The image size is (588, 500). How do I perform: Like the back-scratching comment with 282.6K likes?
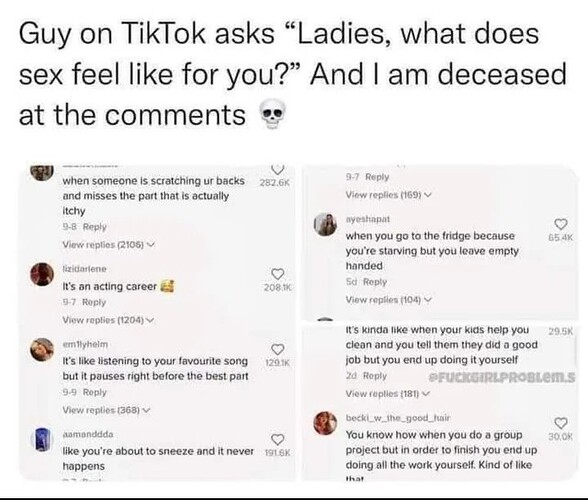tap(277, 169)
